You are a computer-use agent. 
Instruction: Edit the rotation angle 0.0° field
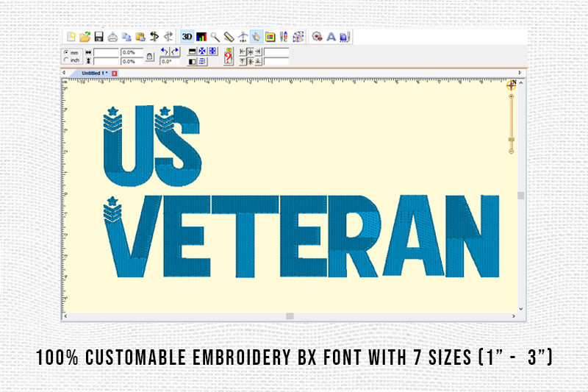170,61
